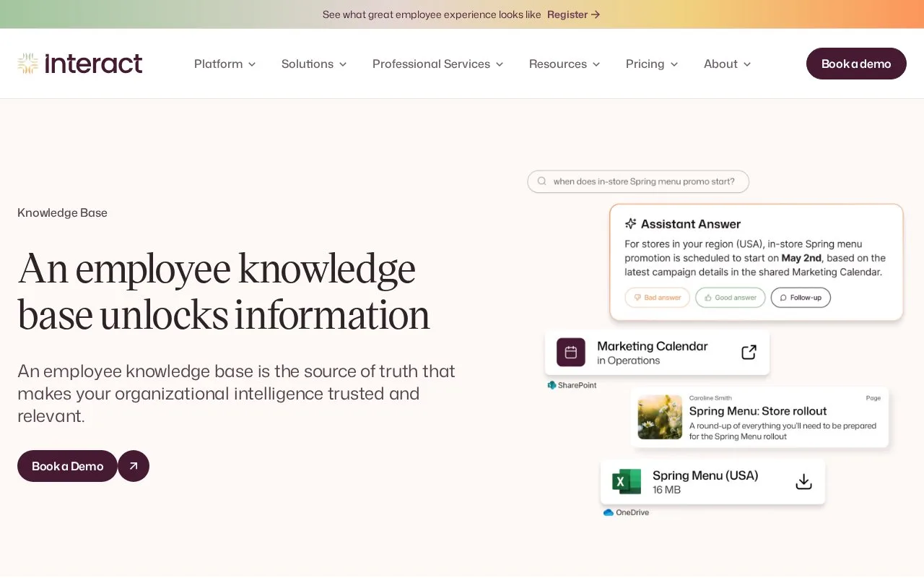Click the Spring Menu: Store rollout title
Viewport: 924px width, 578px height.
[x=757, y=411]
